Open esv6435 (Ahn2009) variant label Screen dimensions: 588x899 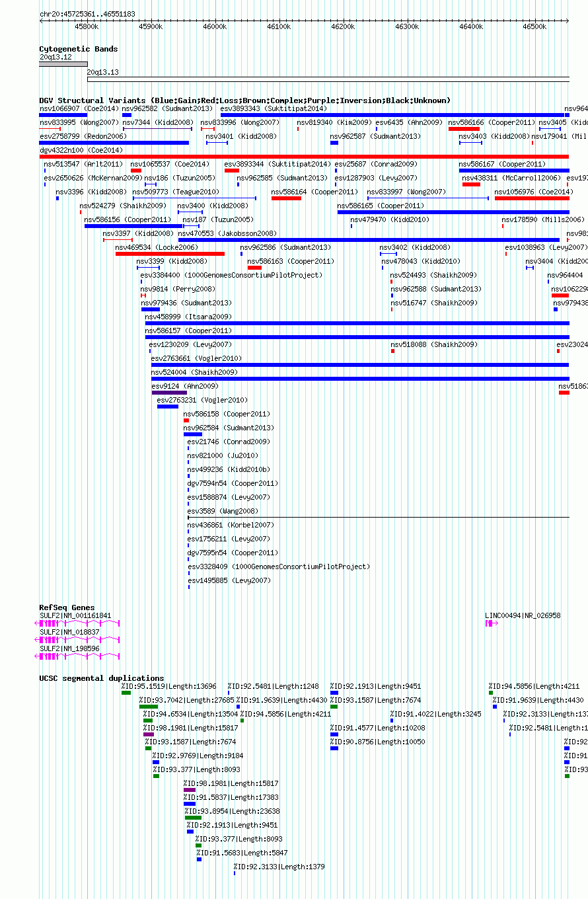click(x=408, y=122)
